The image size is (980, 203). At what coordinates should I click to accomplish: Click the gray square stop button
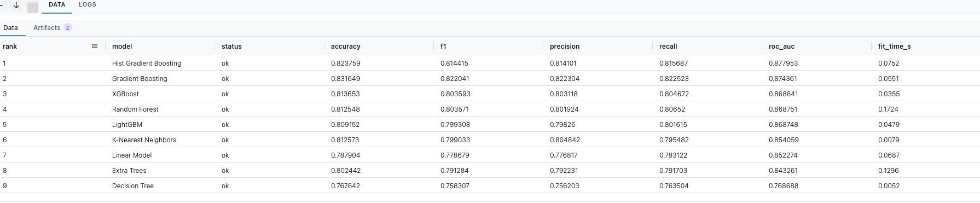(x=33, y=7)
